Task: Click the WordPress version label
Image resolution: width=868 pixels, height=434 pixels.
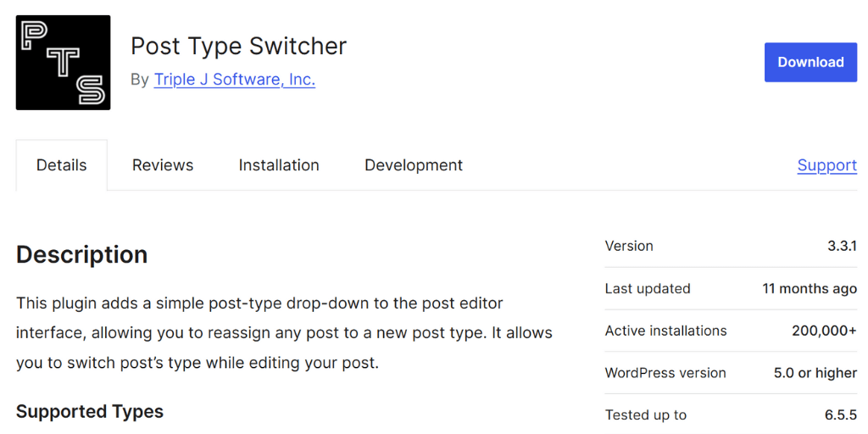Action: (665, 373)
